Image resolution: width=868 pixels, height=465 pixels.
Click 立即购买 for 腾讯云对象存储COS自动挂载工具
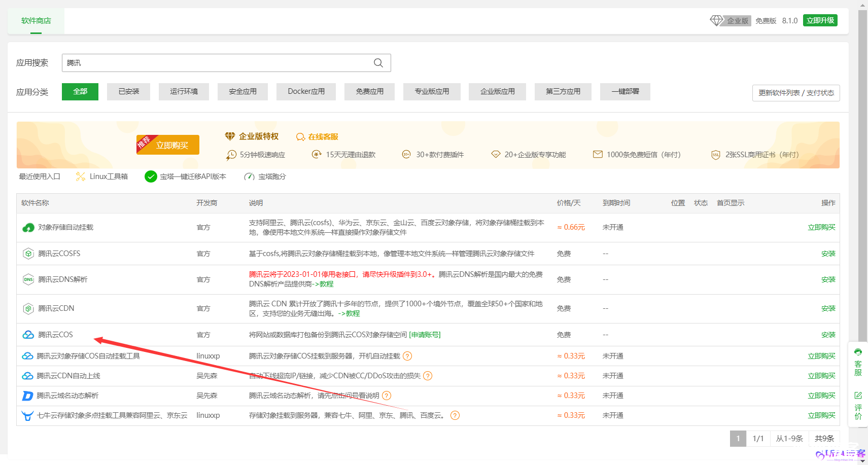pyautogui.click(x=821, y=356)
